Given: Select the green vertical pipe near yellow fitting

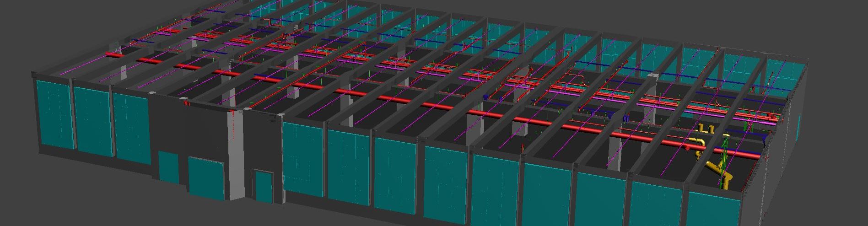Looking at the screenshot, I should 723,160.
